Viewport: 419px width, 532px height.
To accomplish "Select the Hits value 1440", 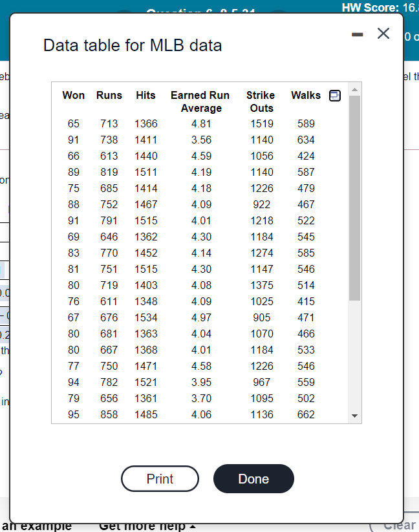I will tap(146, 156).
